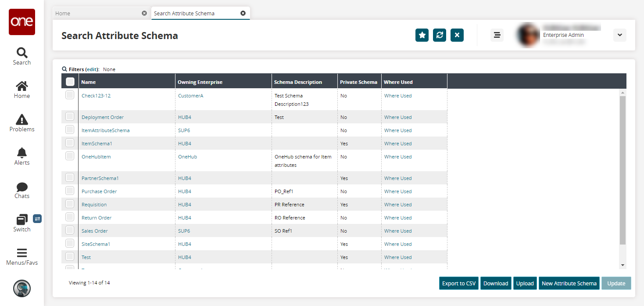Refresh the page using the refresh icon
Viewport: 644px width, 306px height.
440,35
